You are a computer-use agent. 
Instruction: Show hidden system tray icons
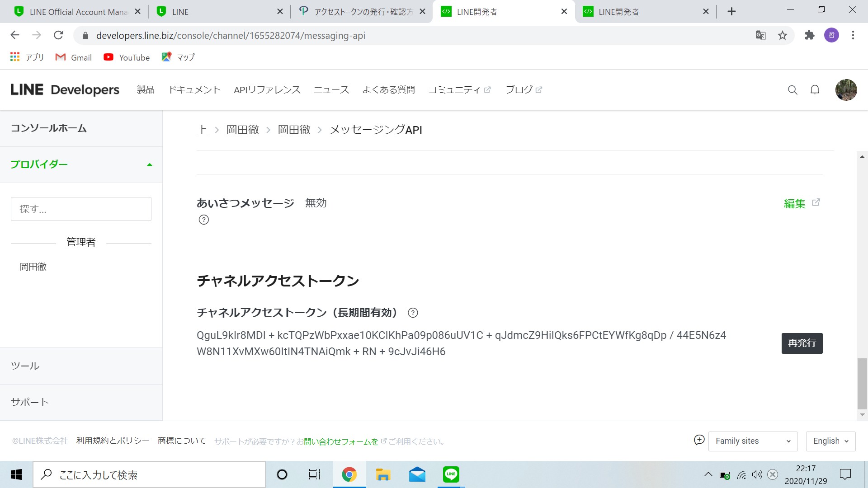click(x=708, y=474)
